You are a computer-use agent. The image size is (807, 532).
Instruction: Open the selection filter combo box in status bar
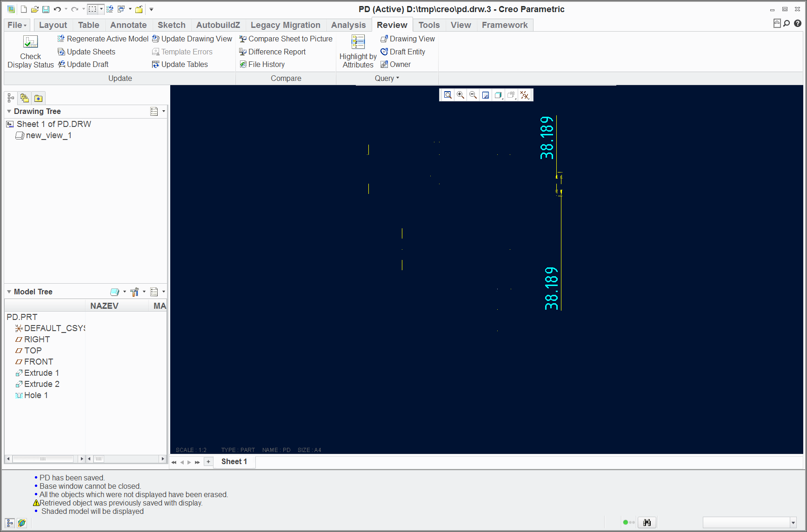tap(750, 523)
